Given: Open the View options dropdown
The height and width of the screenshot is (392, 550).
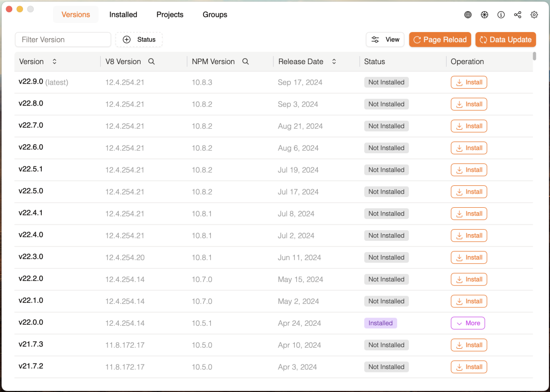Looking at the screenshot, I should (385, 40).
